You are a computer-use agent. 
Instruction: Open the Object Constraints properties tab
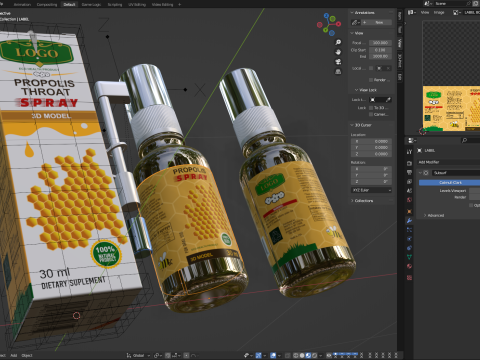[x=409, y=248]
